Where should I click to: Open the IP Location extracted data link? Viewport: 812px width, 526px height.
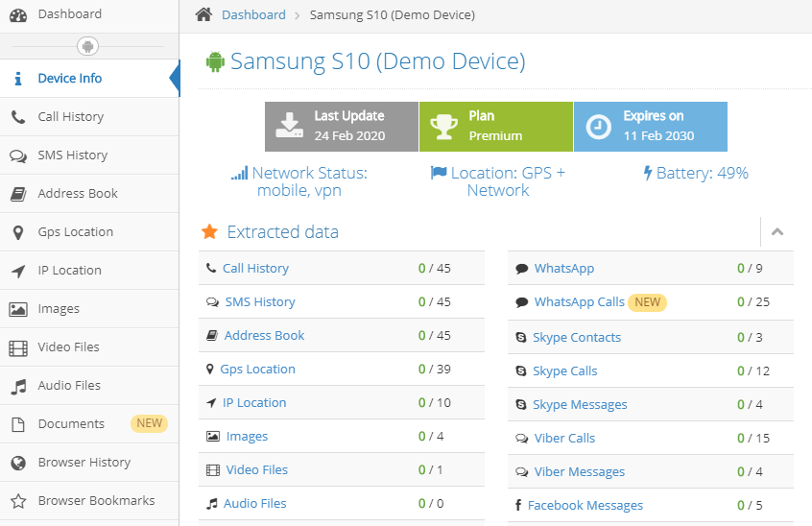click(254, 403)
